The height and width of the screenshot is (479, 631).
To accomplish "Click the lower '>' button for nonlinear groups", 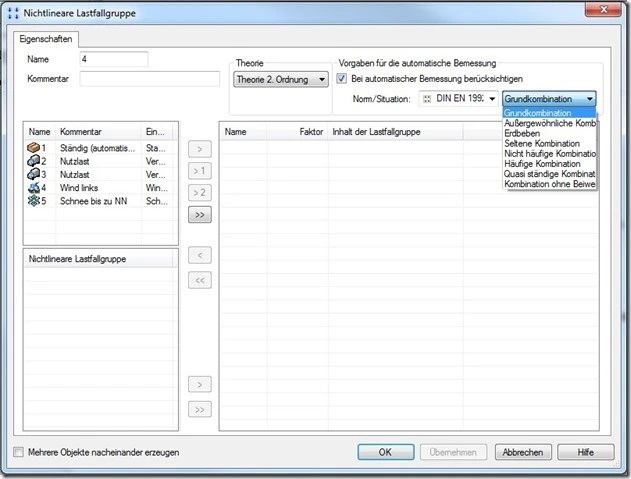I will tap(200, 385).
